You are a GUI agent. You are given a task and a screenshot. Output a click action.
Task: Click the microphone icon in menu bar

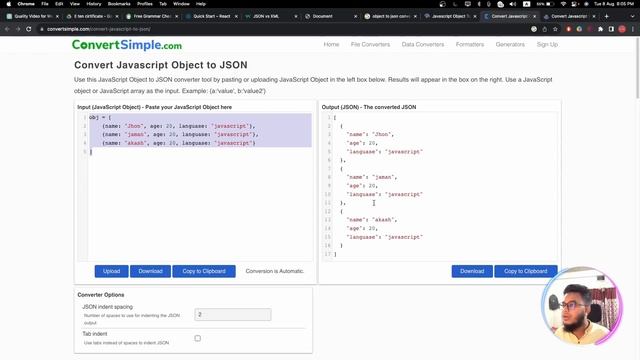point(489,4)
